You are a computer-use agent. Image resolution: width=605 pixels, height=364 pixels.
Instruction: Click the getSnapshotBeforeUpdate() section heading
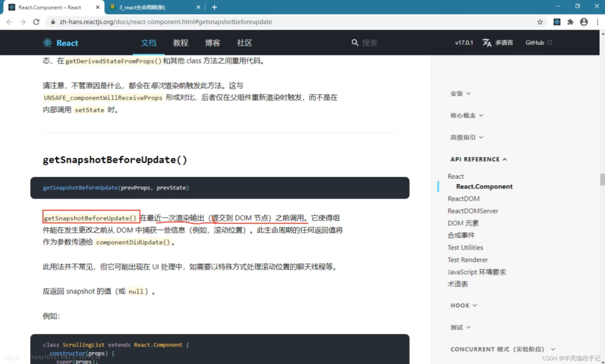pos(115,160)
